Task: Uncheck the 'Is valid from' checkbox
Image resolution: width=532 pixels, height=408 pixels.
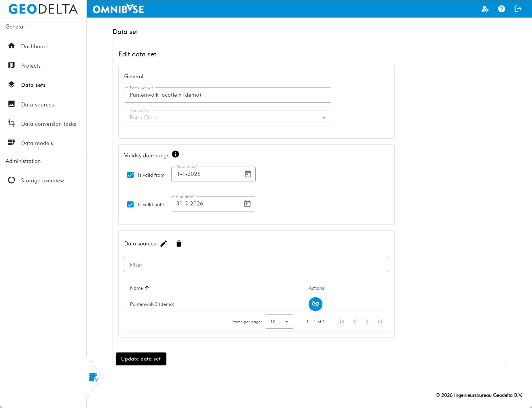Action: [130, 175]
